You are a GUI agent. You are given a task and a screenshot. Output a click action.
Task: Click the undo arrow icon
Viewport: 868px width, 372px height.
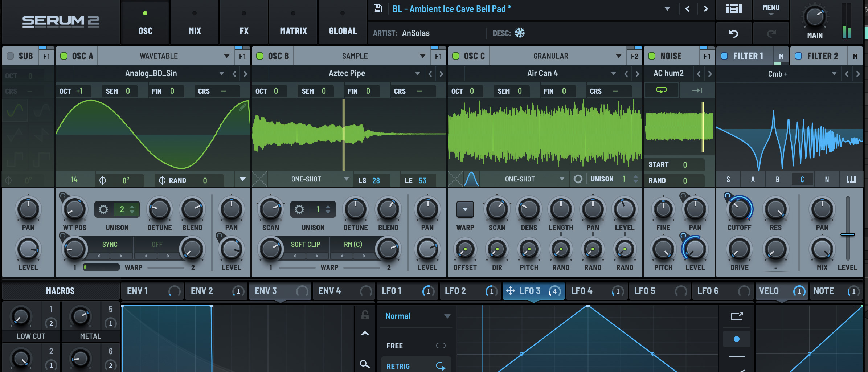tap(734, 33)
